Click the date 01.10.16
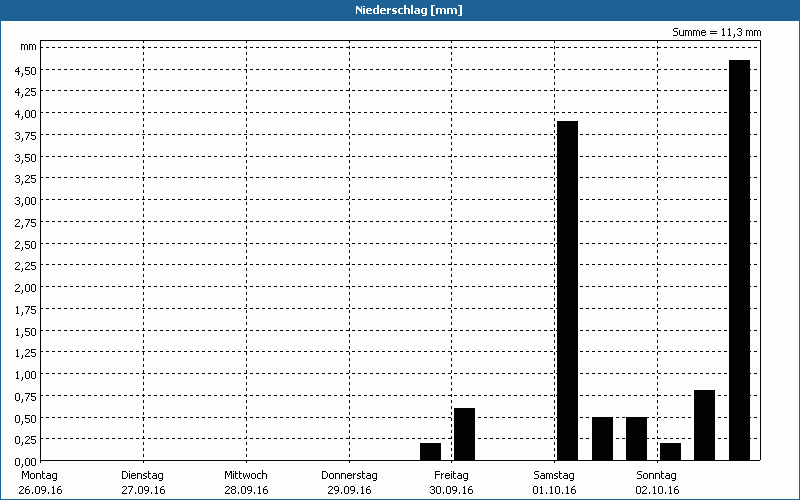Viewport: 800px width, 500px height. (554, 491)
